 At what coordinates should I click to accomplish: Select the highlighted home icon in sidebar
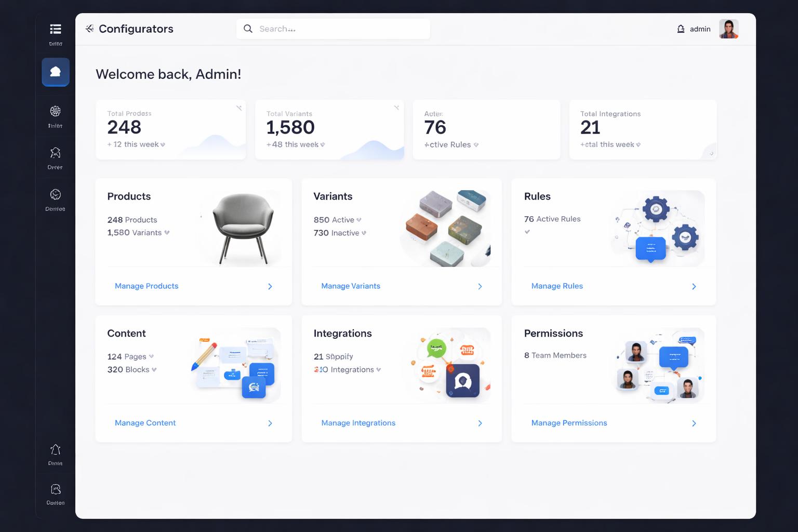[56, 72]
